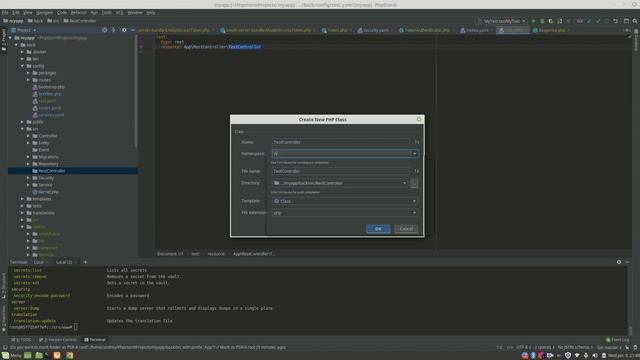
Task: Select the RestController folder in tree
Action: tap(52, 171)
